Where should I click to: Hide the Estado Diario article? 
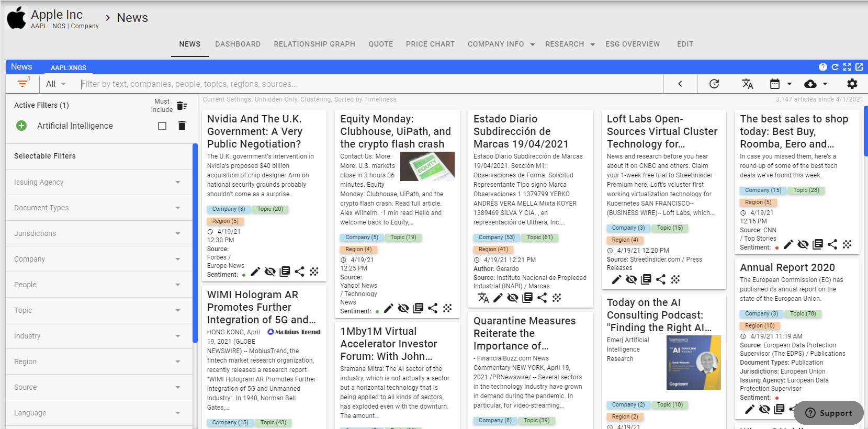tap(513, 298)
